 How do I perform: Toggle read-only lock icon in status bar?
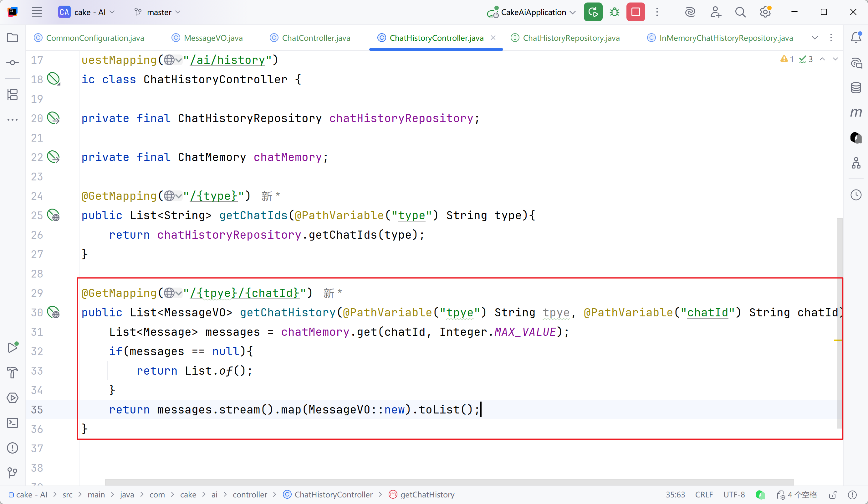[x=833, y=495]
